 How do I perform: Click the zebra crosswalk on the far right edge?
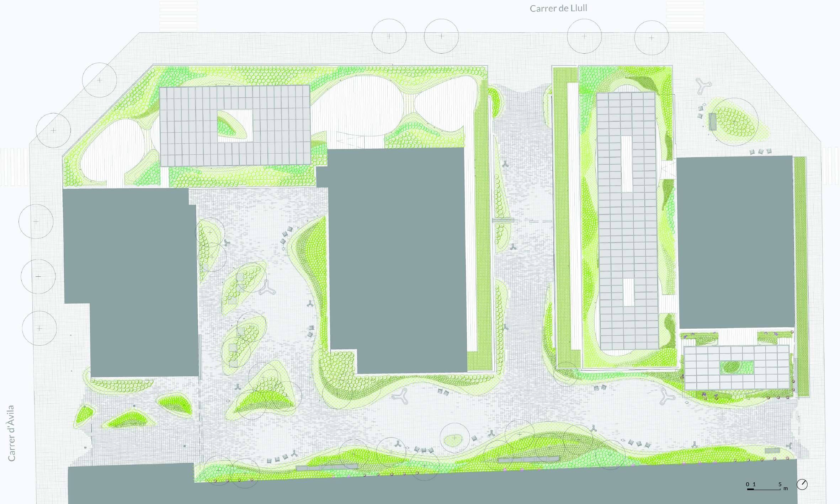[x=830, y=166]
